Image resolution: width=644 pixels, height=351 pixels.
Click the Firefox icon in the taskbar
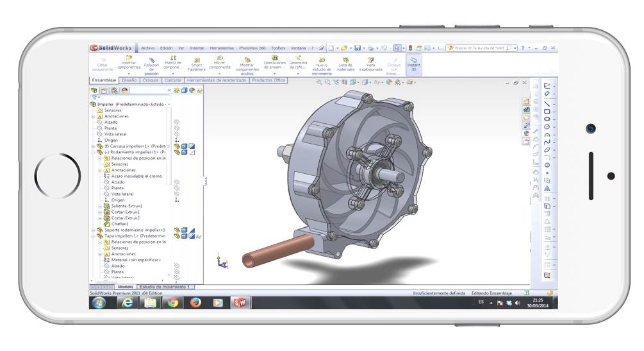click(195, 302)
